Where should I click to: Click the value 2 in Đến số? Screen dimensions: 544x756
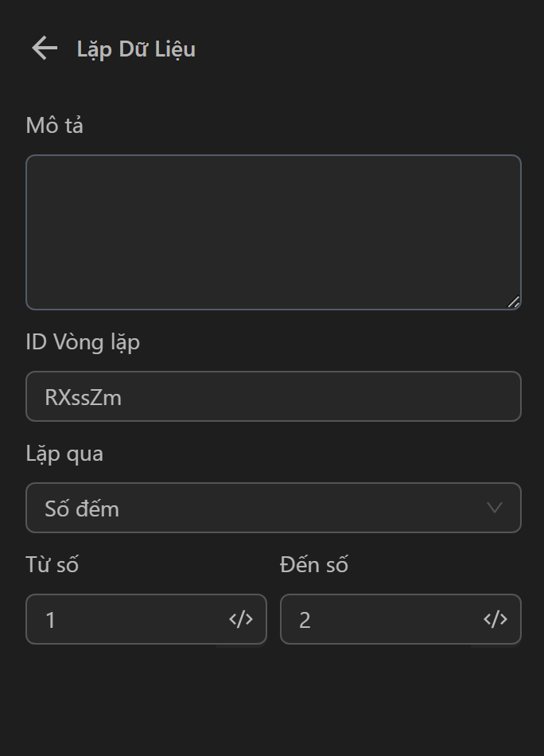tap(305, 620)
